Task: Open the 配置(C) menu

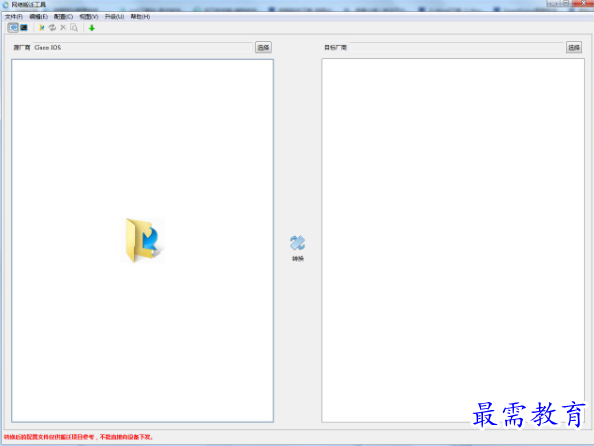Action: click(x=63, y=17)
